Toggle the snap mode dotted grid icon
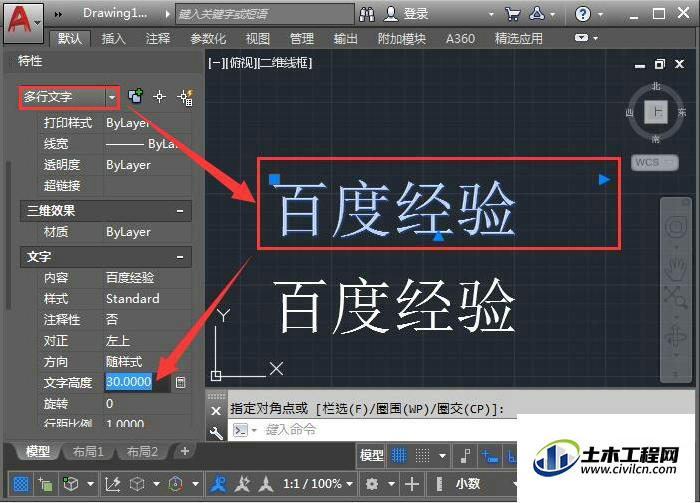This screenshot has height=503, width=700. point(422,456)
